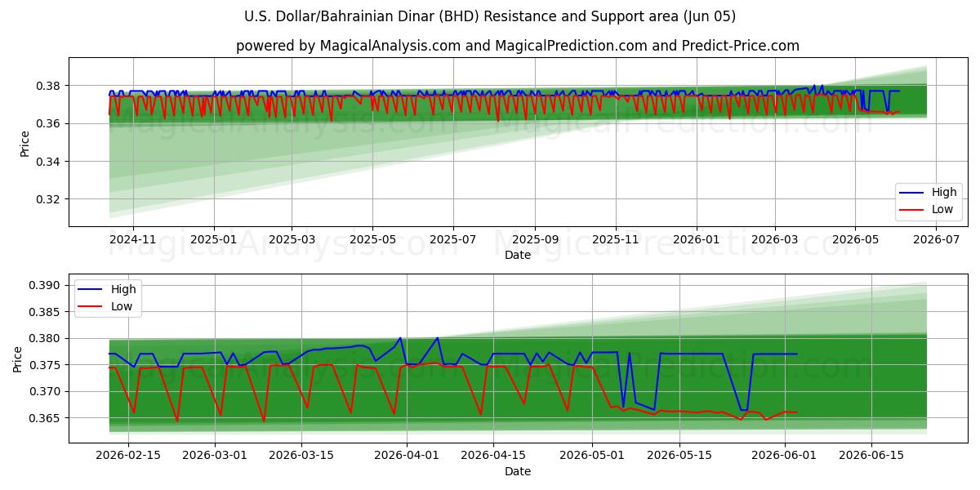This screenshot has height=490, width=980.
Task: Click the chart title about U.S. Dollar/Bahrainian Dinar
Action: [x=490, y=16]
